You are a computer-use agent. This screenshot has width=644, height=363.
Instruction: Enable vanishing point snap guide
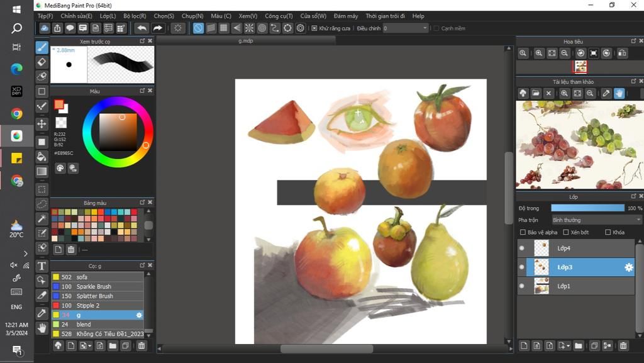click(x=236, y=28)
